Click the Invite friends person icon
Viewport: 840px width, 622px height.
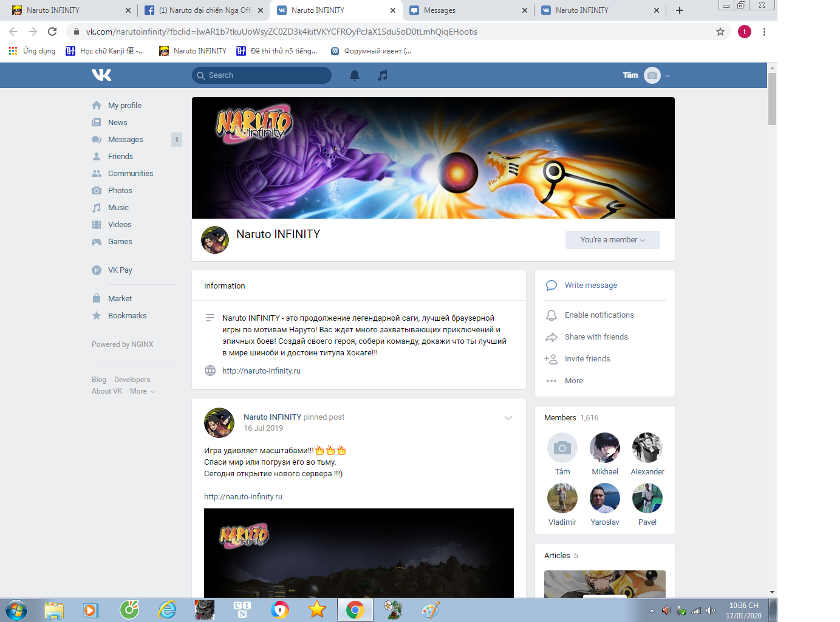point(551,359)
